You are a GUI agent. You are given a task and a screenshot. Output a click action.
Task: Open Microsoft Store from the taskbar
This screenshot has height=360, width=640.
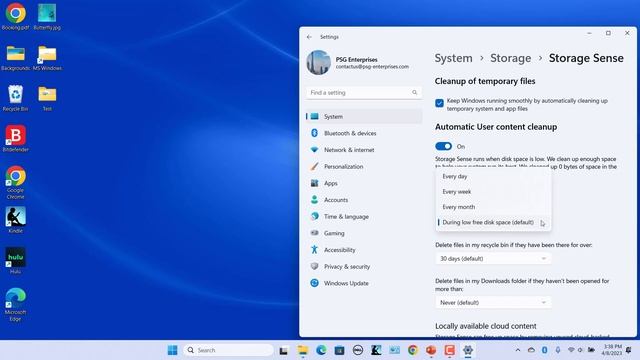click(339, 350)
